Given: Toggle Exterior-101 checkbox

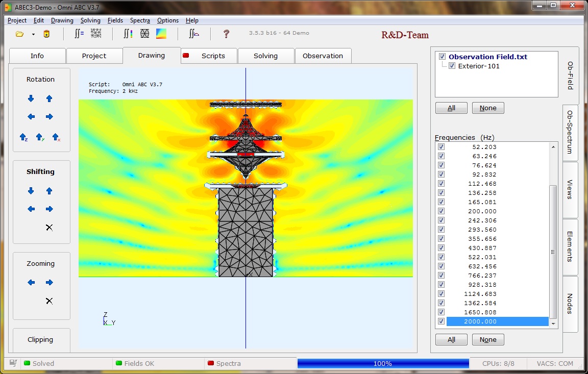Looking at the screenshot, I should [452, 66].
